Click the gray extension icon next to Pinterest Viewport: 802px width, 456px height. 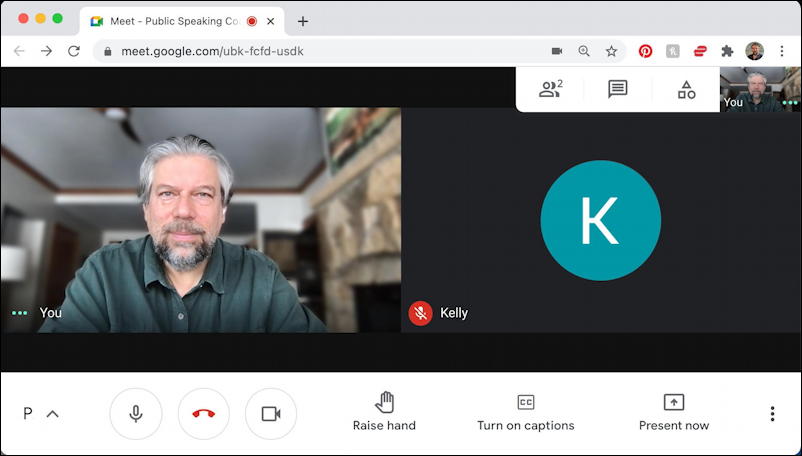tap(673, 51)
